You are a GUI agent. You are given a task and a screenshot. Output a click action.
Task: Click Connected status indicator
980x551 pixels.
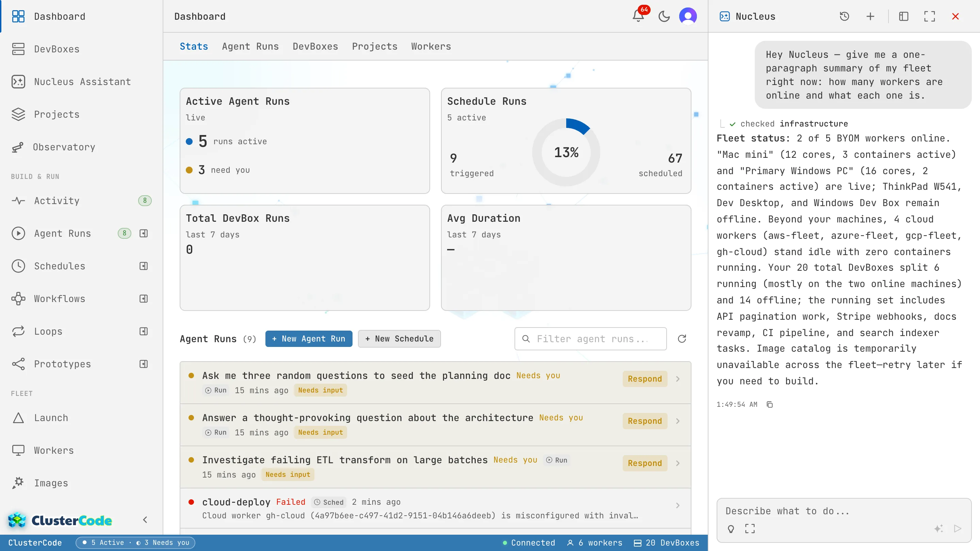[x=529, y=542]
